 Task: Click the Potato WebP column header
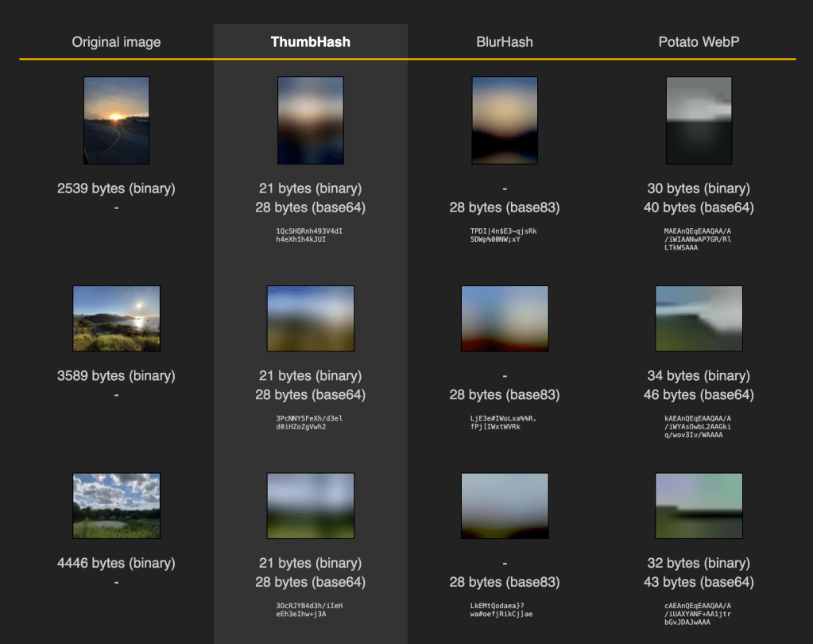[x=699, y=41]
